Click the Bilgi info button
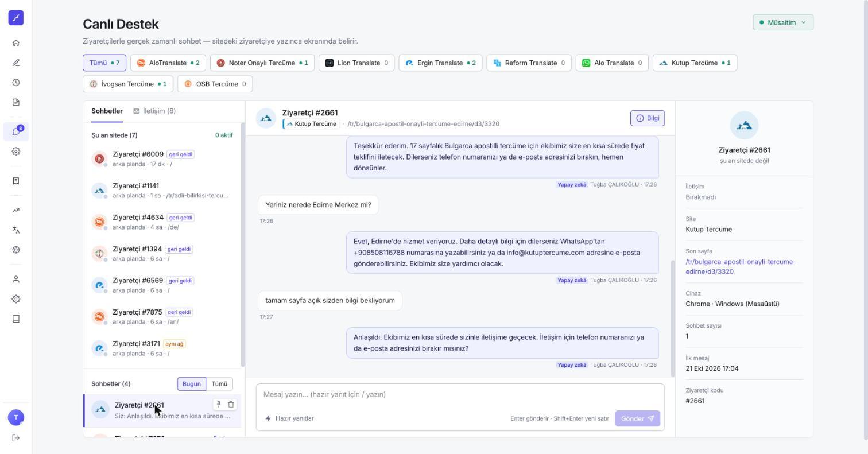The image size is (868, 454). pyautogui.click(x=648, y=118)
